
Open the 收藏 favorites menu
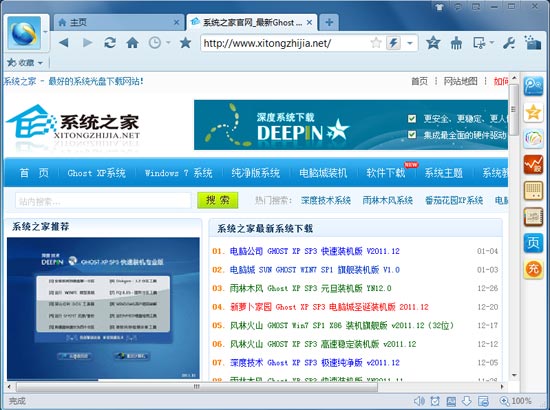click(25, 63)
